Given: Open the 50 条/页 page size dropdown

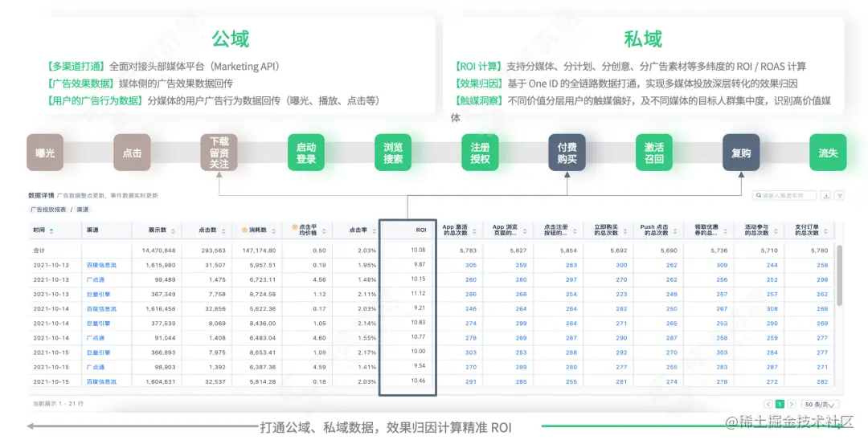Looking at the screenshot, I should coord(820,404).
